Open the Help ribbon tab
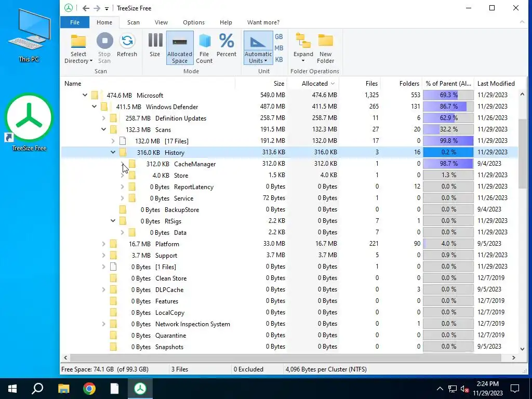The width and height of the screenshot is (532, 399). 225,22
